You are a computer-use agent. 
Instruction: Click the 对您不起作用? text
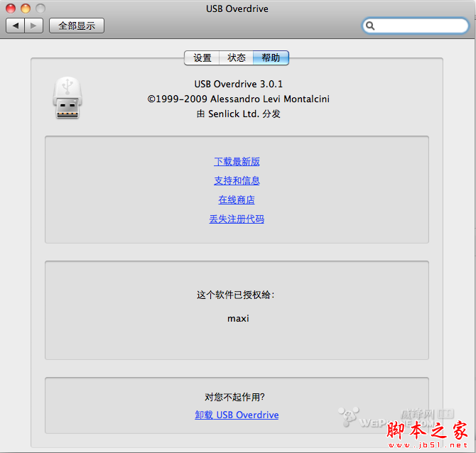tap(234, 397)
